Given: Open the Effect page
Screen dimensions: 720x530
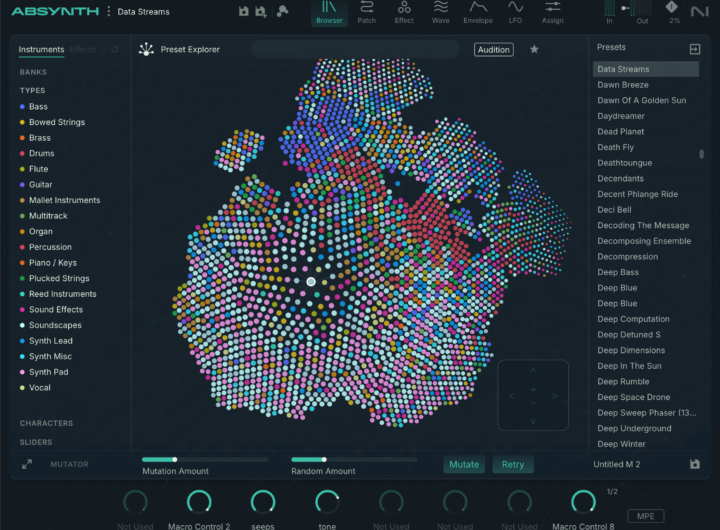Looking at the screenshot, I should pos(404,12).
